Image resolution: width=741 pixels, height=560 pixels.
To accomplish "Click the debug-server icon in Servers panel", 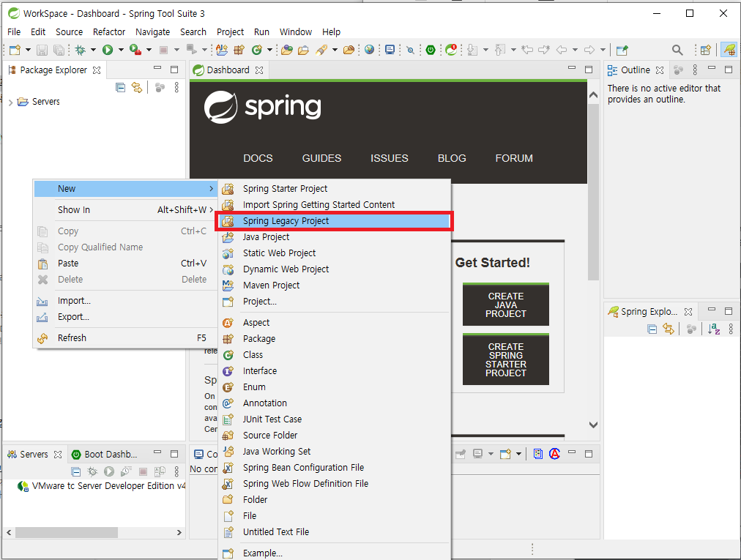I will pos(92,471).
